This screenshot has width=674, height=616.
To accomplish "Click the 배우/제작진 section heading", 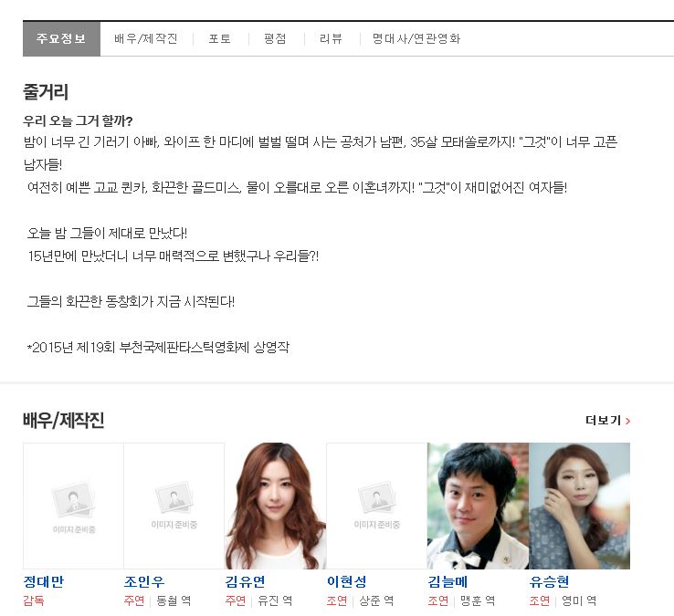I will click(x=64, y=420).
